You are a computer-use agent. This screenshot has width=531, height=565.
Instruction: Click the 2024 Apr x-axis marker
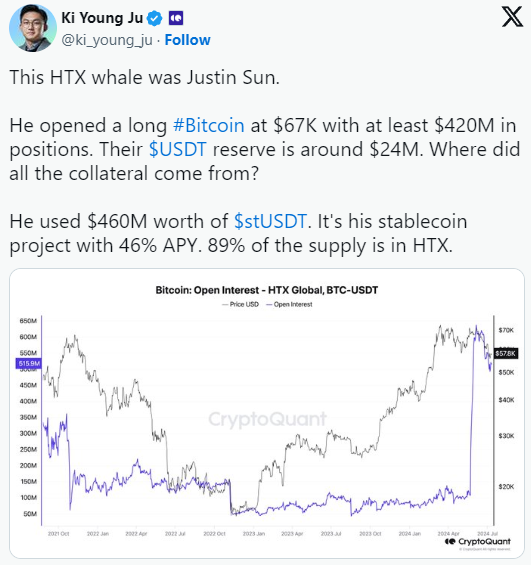tap(448, 534)
